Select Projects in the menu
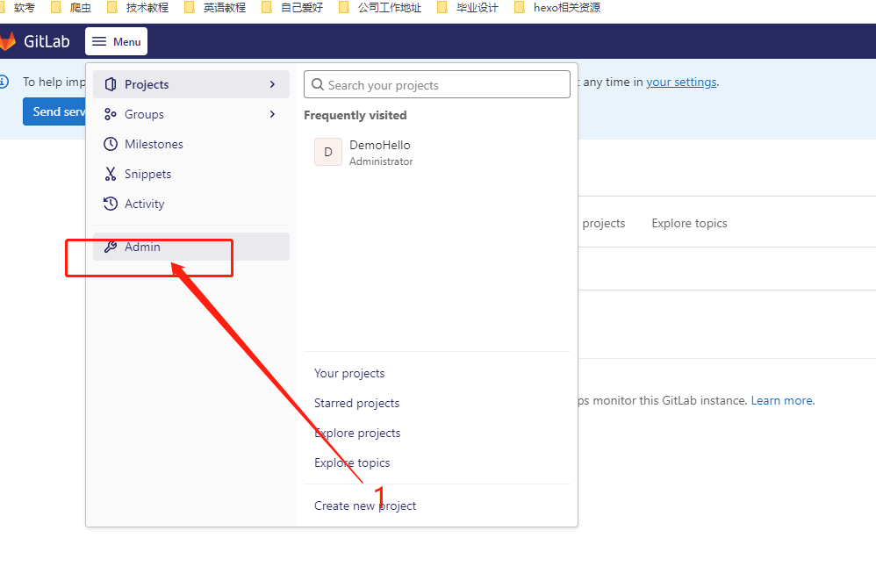876x588 pixels. point(191,84)
